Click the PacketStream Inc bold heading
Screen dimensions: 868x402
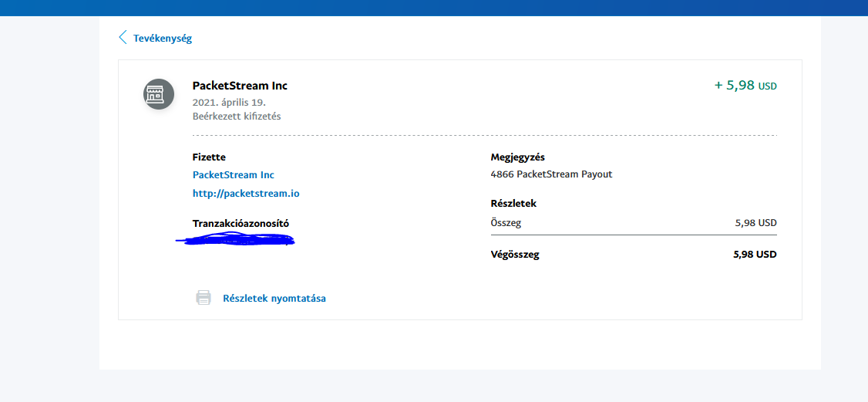point(240,86)
